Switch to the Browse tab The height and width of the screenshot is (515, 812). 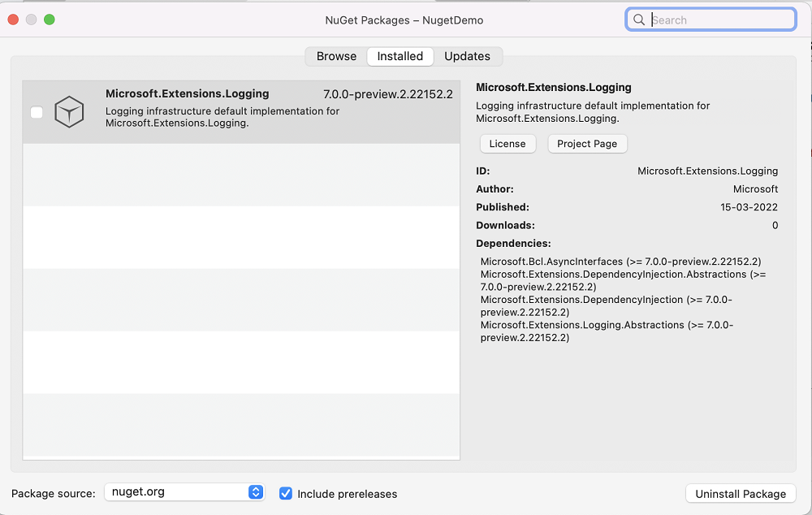click(x=335, y=56)
